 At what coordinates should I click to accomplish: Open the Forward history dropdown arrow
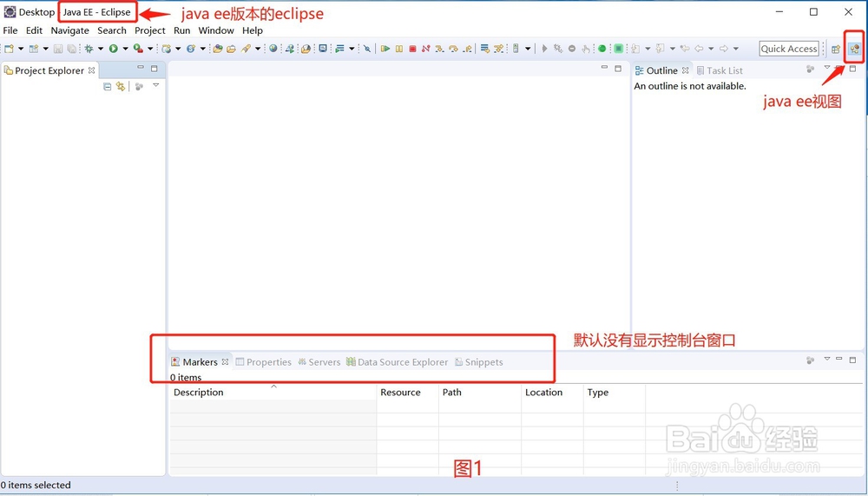tap(736, 49)
